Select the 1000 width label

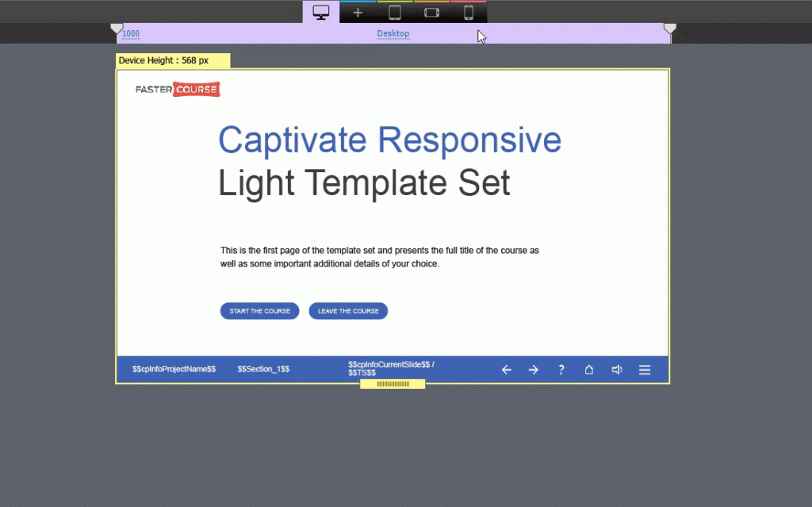coord(129,33)
